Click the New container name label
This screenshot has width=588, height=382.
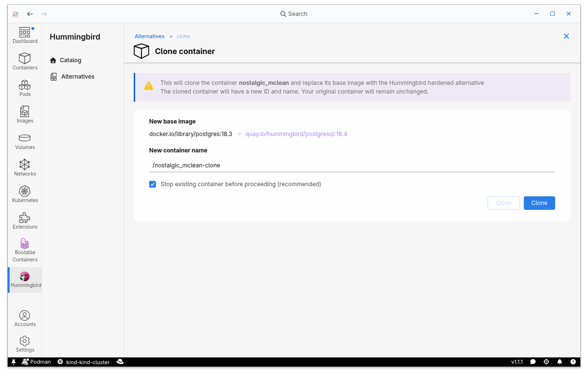(178, 150)
